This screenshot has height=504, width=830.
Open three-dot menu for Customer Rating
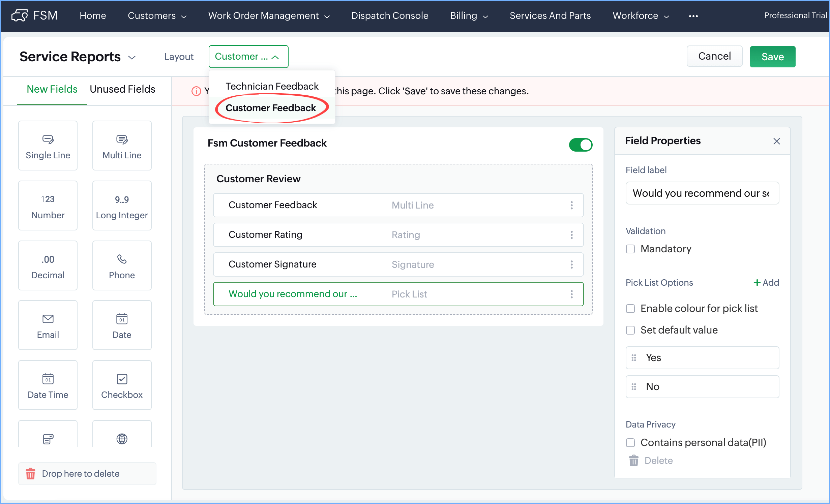pos(571,235)
